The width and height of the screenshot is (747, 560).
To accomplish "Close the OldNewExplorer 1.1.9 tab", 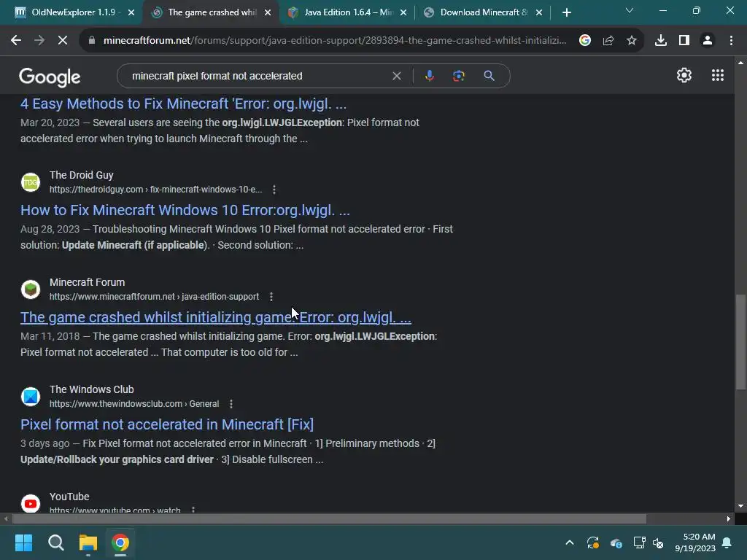I will (131, 12).
